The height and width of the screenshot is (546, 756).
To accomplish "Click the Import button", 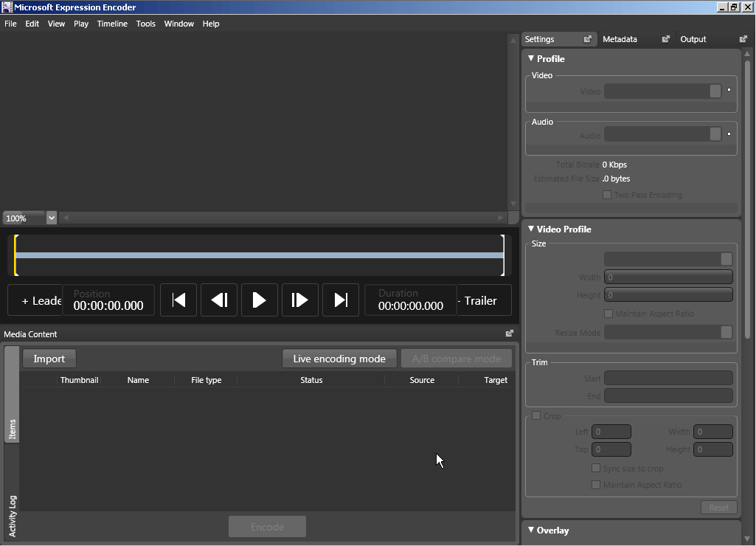I will 49,359.
